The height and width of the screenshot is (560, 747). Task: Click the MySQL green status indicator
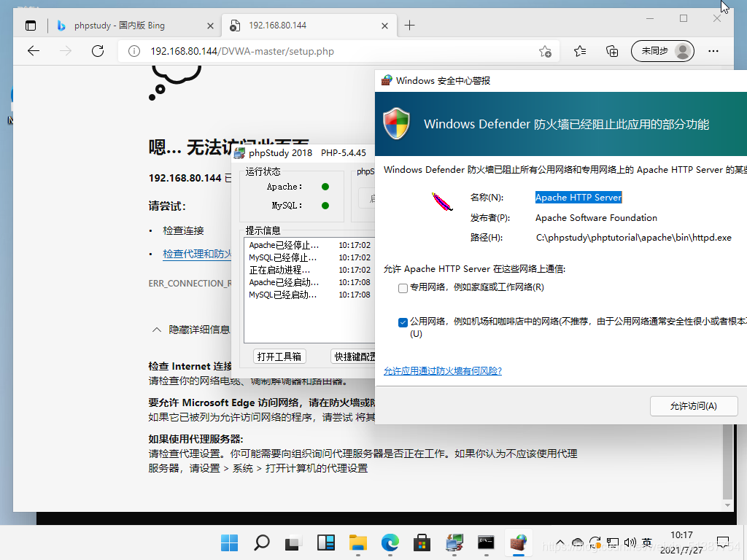325,206
